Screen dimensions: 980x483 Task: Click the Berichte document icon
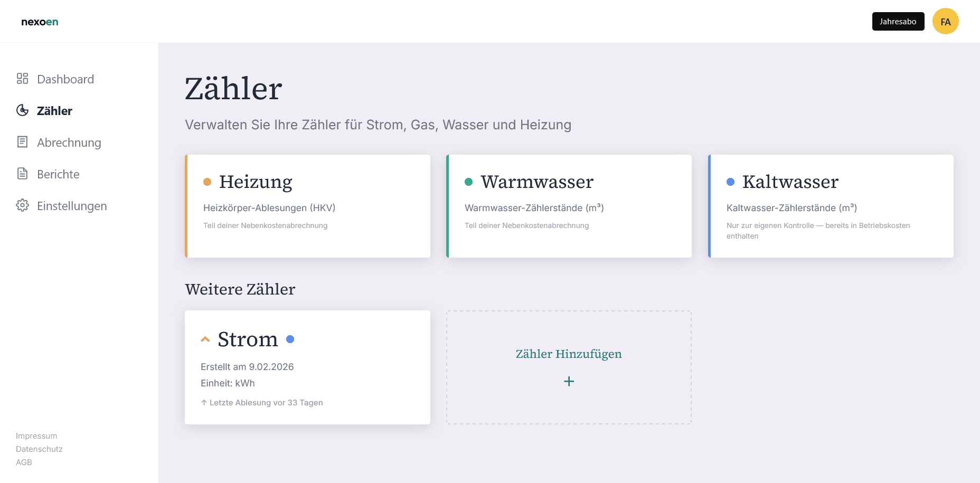[x=22, y=174]
